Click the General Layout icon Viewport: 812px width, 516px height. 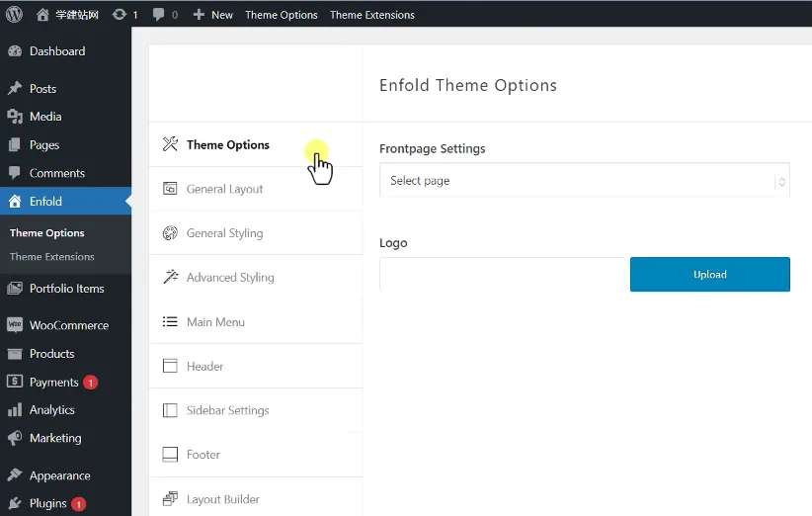(170, 189)
